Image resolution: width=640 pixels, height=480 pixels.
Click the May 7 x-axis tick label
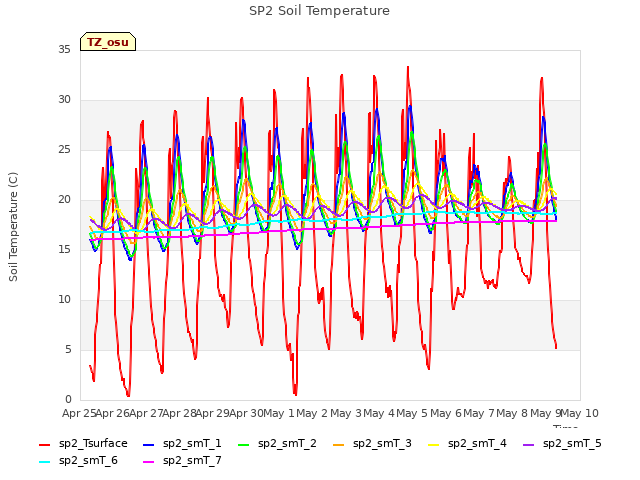(x=479, y=413)
